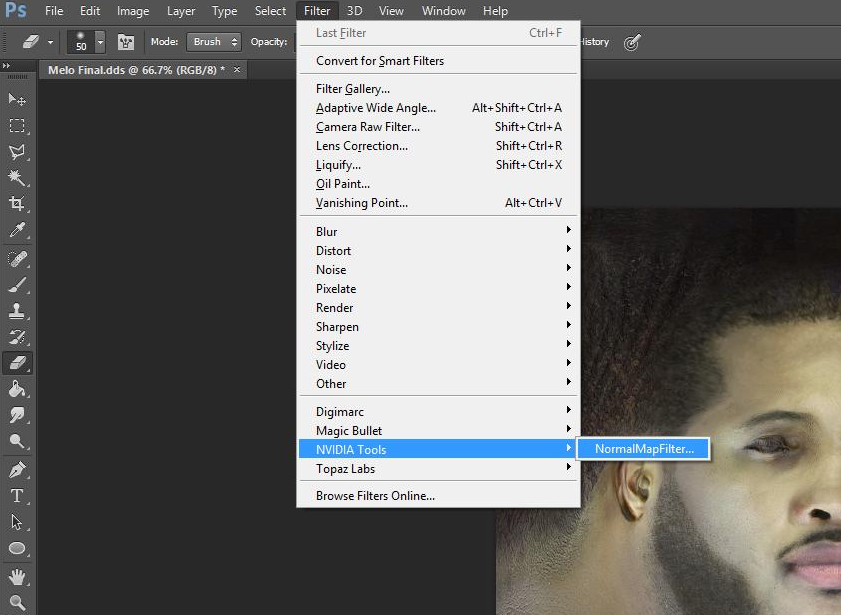
Task: Click the tablet pressure icon near History
Action: (632, 42)
